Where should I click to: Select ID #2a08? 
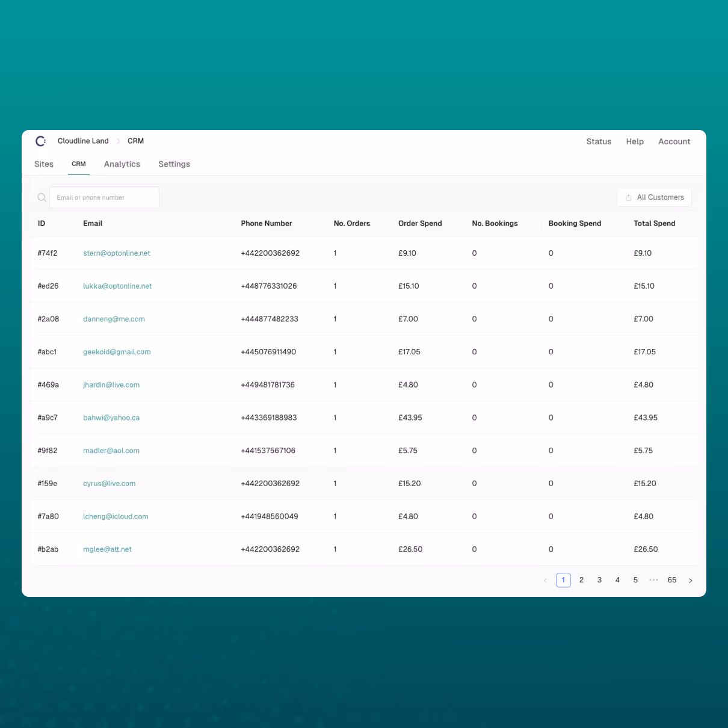pyautogui.click(x=48, y=319)
